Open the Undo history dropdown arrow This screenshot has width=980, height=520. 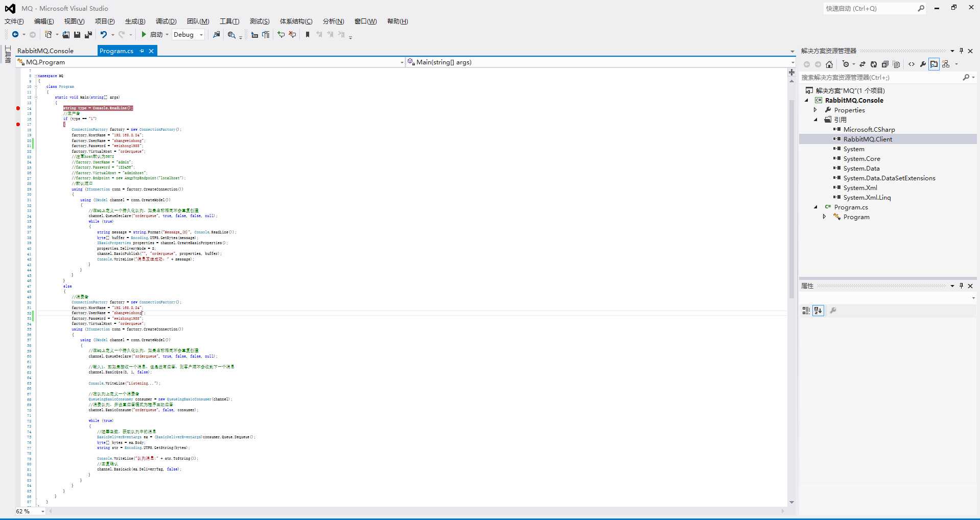[x=112, y=35]
